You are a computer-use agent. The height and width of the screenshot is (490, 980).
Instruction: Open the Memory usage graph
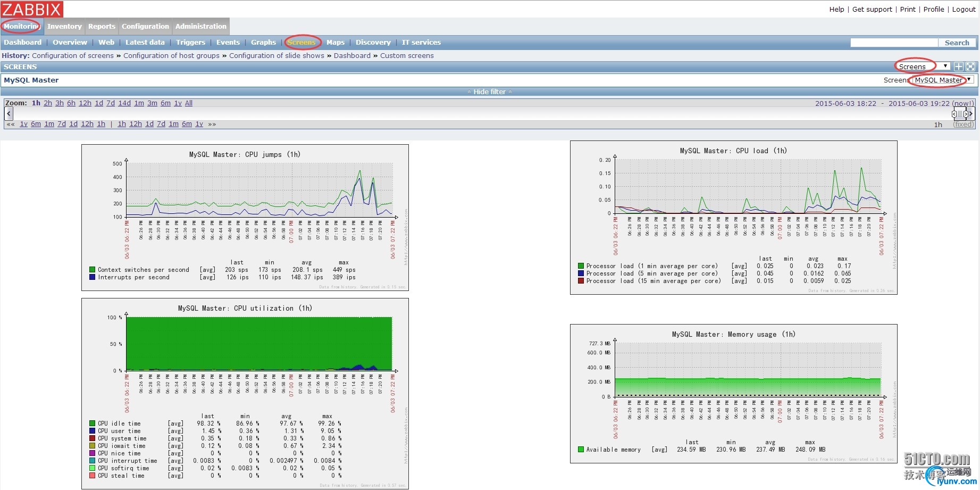tap(734, 394)
